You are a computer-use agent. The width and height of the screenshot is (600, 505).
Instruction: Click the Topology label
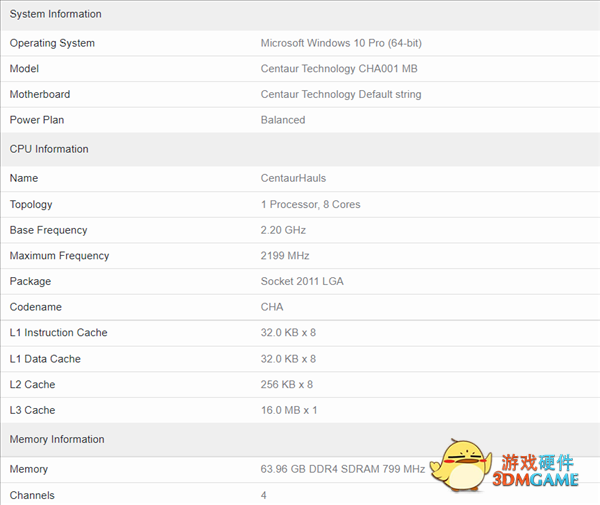(31, 205)
